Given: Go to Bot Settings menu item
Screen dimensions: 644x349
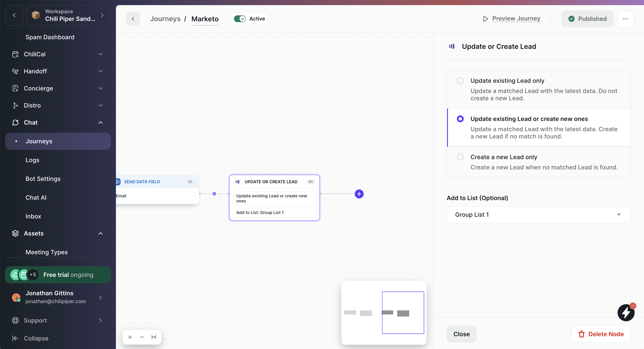Looking at the screenshot, I should coord(43,179).
